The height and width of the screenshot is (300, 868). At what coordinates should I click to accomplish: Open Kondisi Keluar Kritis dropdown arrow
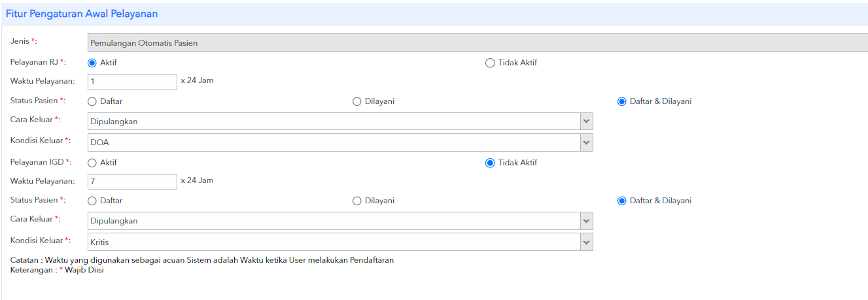click(x=586, y=242)
